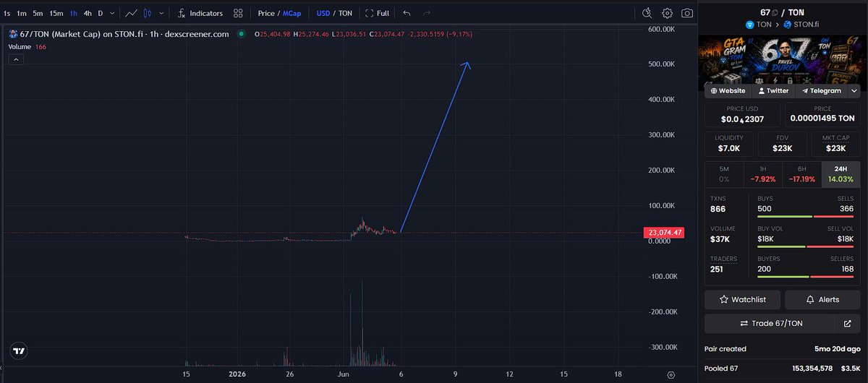This screenshot has width=868, height=383.
Task: Select the 1h timeframe
Action: 73,13
